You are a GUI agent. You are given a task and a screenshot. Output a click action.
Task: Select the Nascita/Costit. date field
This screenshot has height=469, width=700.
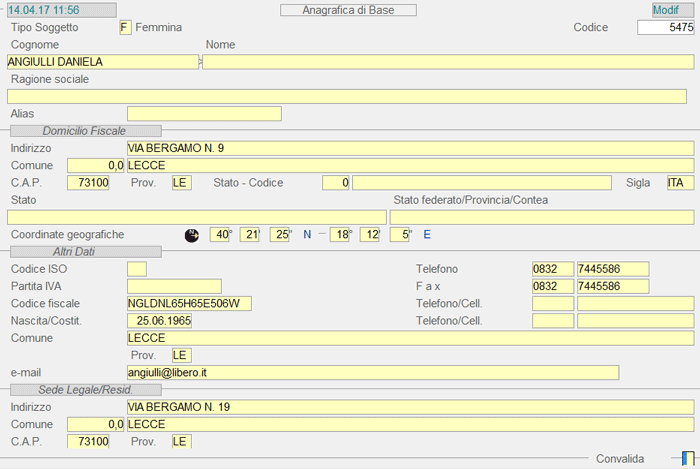160,321
